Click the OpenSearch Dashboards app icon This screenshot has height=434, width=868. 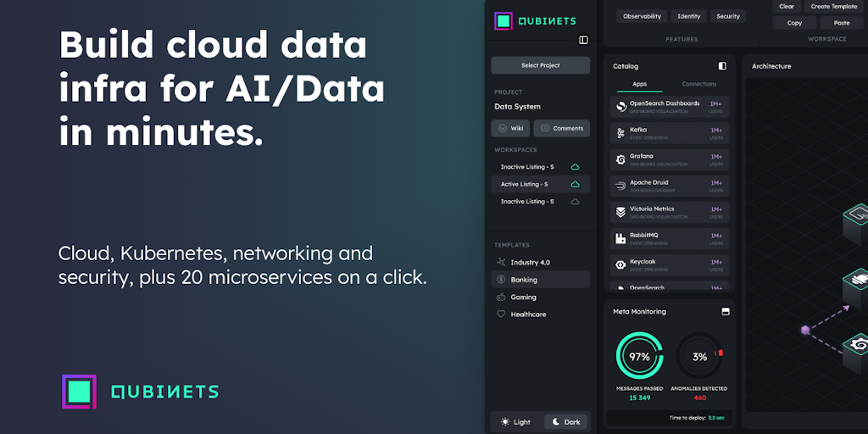pyautogui.click(x=621, y=107)
